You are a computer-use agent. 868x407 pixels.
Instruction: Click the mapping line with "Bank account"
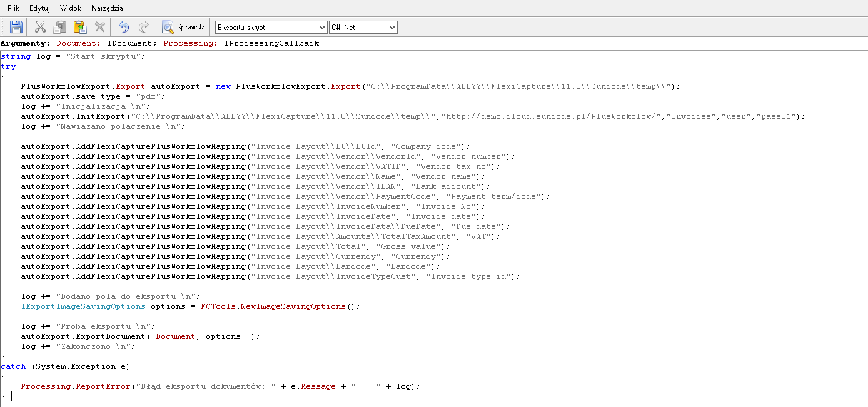pyautogui.click(x=255, y=186)
